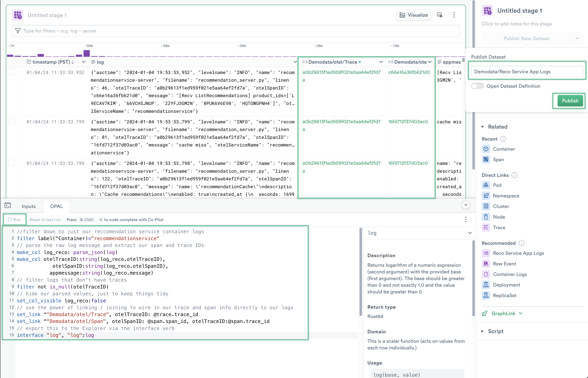The image size is (588, 378).
Task: Click the timestamp column sort arrow
Action: [73, 62]
